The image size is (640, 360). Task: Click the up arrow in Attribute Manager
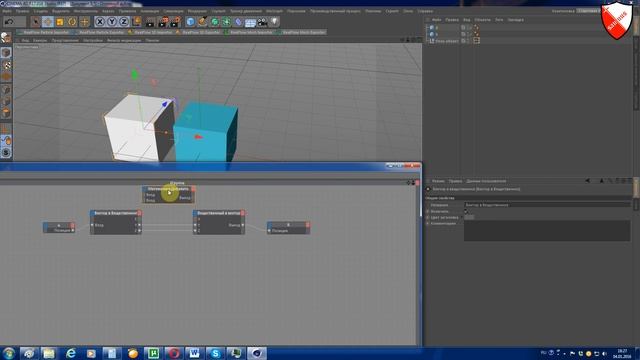point(602,180)
